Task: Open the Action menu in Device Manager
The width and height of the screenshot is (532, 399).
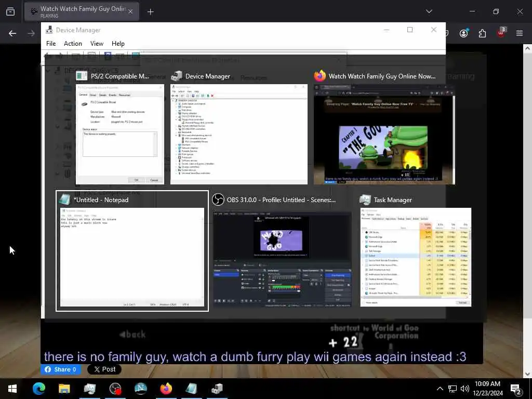Action: coord(73,44)
